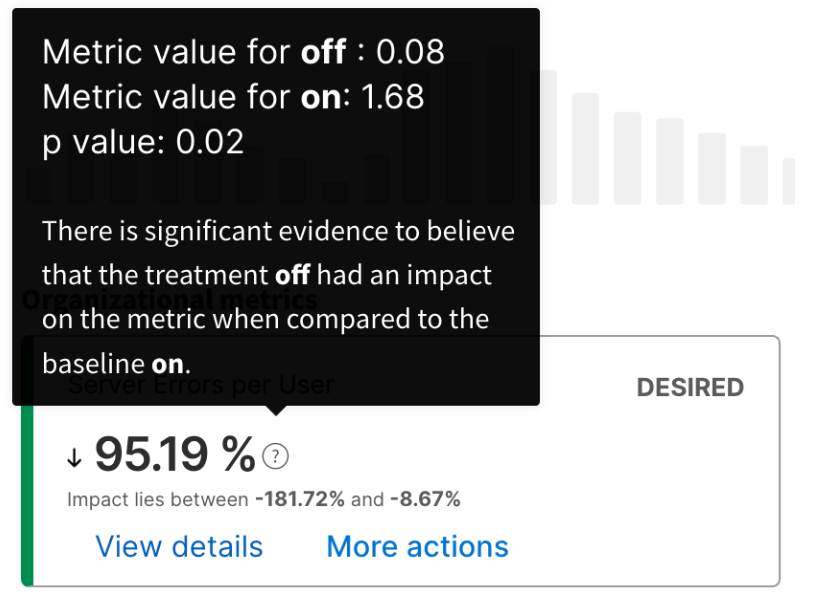The image size is (828, 612).
Task: Open the View details link
Action: click(x=179, y=547)
